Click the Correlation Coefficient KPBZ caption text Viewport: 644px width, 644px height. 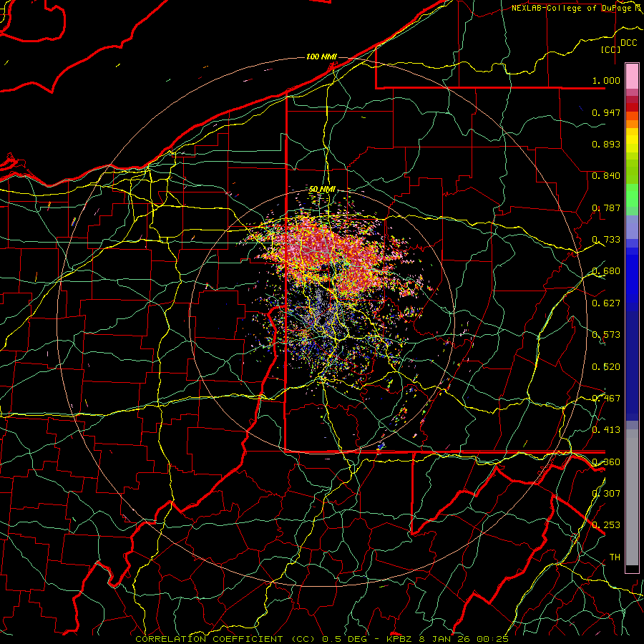(x=322, y=639)
